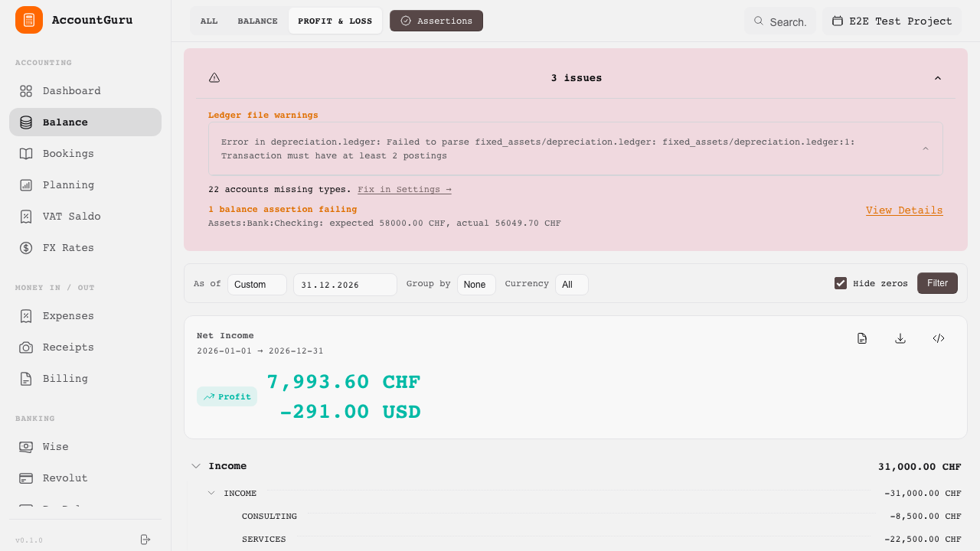Toggle the Assertions button
This screenshot has height=551, width=980.
click(436, 21)
